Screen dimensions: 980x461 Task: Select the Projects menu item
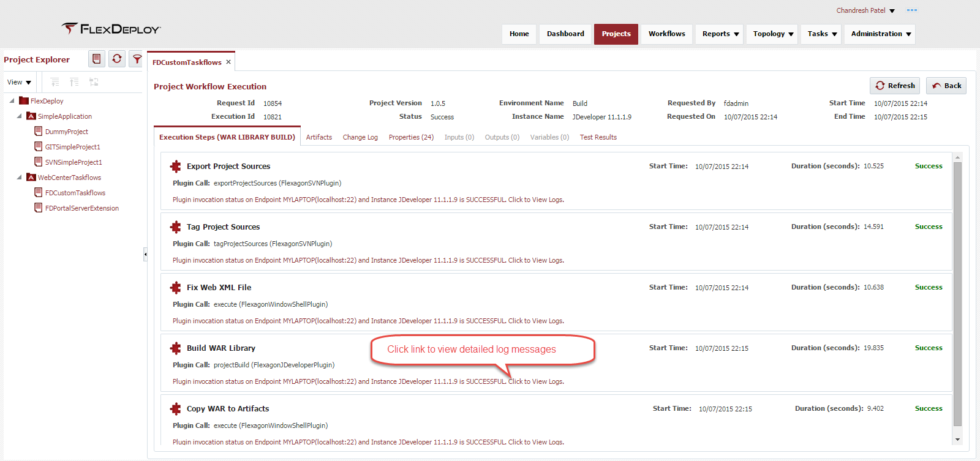(616, 34)
